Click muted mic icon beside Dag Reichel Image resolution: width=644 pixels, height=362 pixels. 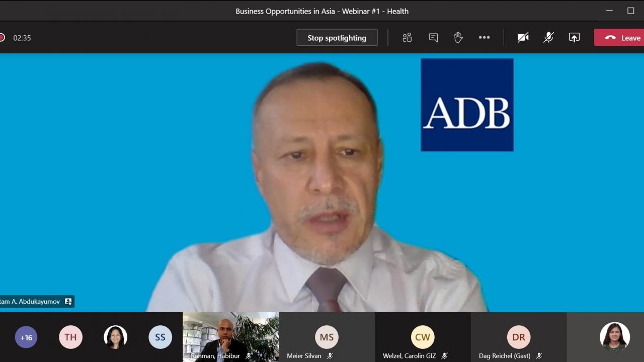pos(539,356)
